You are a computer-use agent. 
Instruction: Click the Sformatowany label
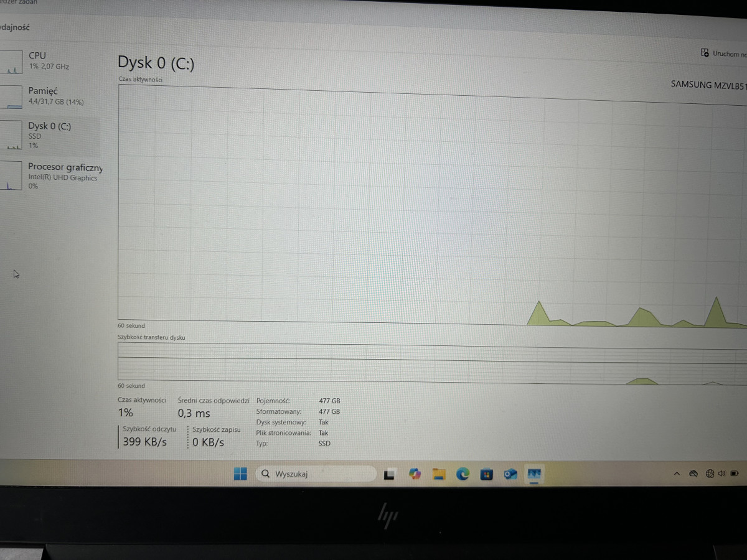pos(278,412)
